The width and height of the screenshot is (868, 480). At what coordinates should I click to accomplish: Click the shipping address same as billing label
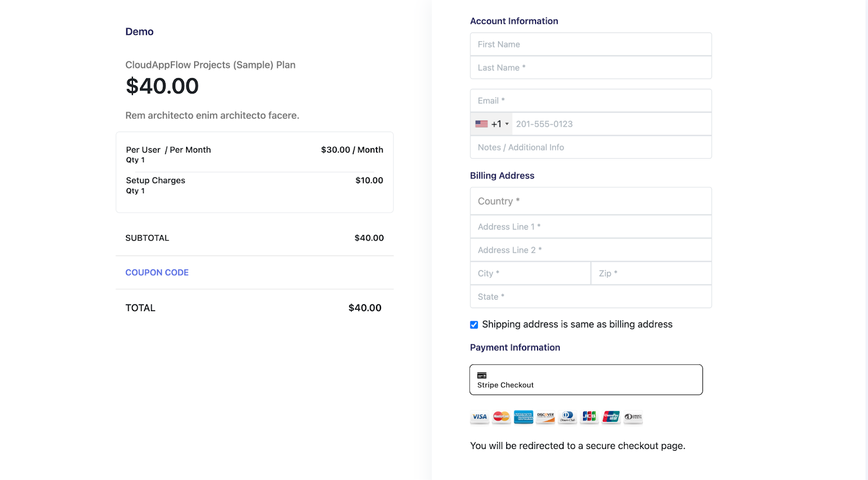[577, 324]
